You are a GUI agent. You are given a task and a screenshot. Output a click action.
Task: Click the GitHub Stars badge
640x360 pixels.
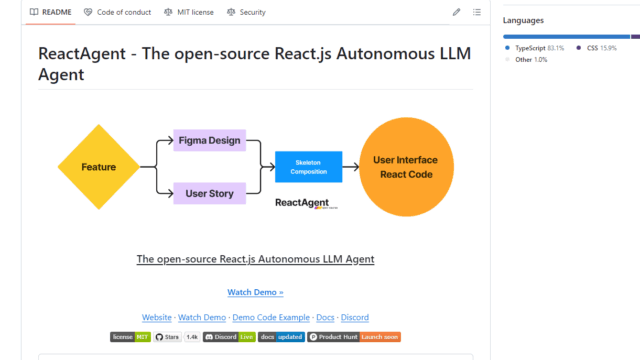167,337
